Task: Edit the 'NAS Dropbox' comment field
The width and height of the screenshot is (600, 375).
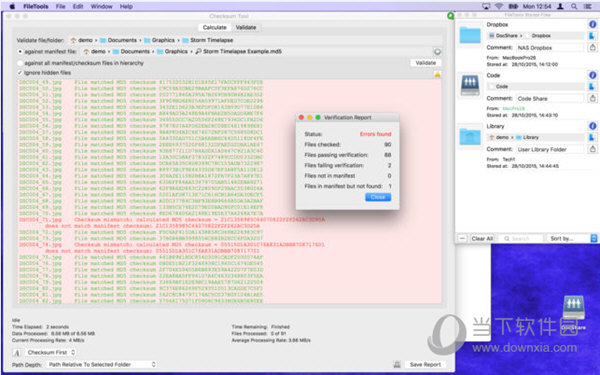Action: [549, 48]
